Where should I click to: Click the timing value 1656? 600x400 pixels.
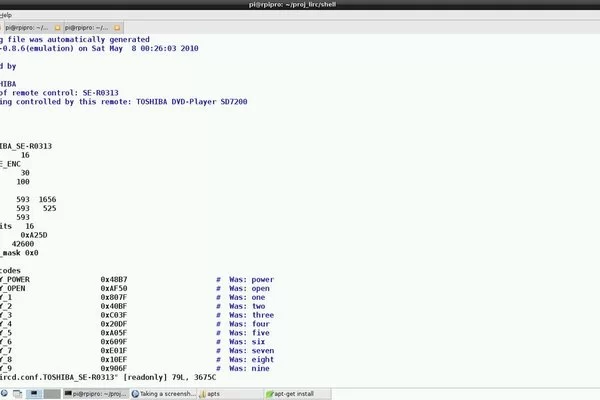pos(47,199)
